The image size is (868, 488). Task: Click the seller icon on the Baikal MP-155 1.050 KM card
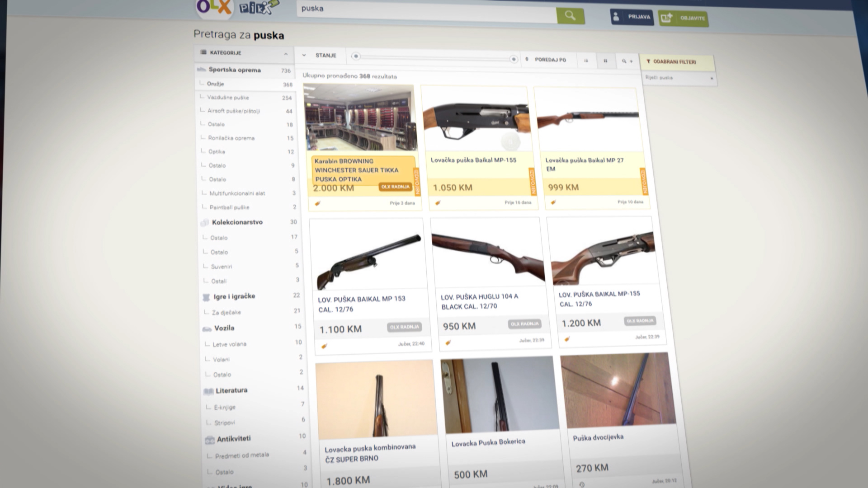pos(438,203)
